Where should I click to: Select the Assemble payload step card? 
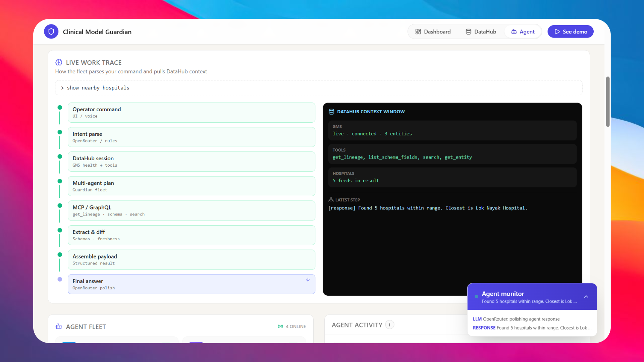[x=191, y=259]
